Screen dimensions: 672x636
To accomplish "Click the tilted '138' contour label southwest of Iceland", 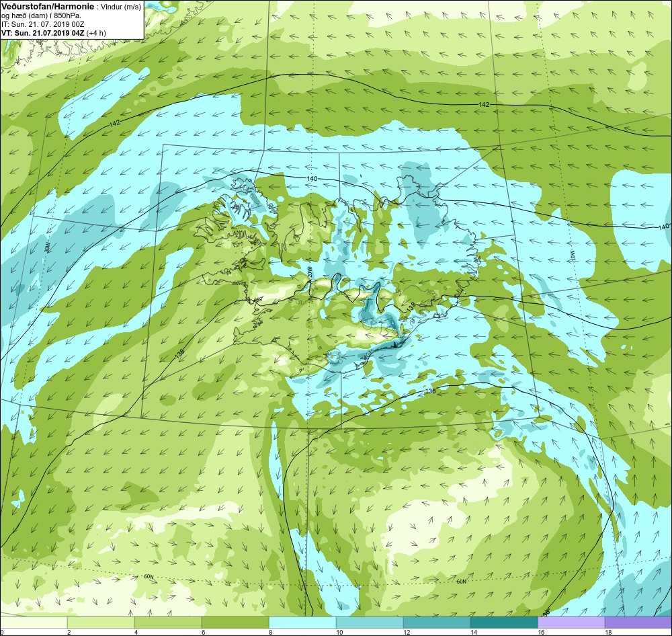I will point(179,354).
